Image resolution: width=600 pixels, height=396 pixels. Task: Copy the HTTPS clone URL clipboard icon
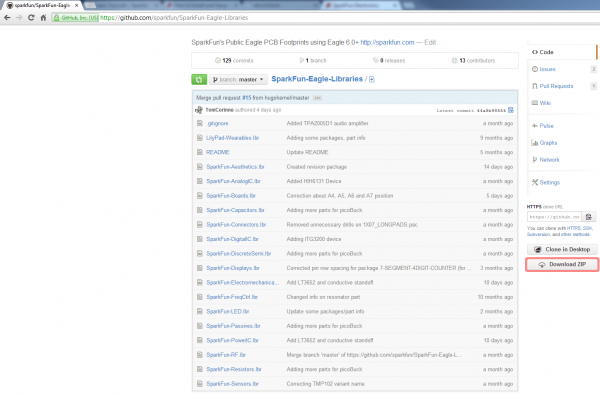tap(589, 217)
